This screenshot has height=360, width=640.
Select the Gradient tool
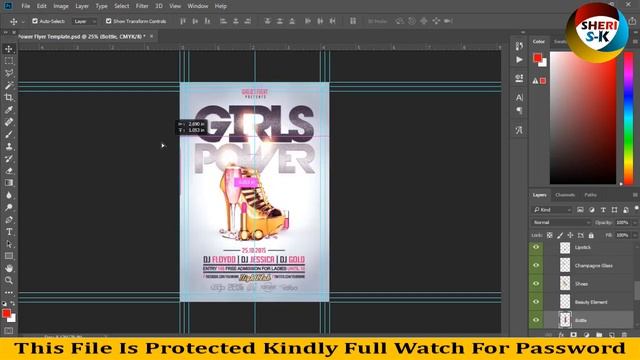coord(9,183)
